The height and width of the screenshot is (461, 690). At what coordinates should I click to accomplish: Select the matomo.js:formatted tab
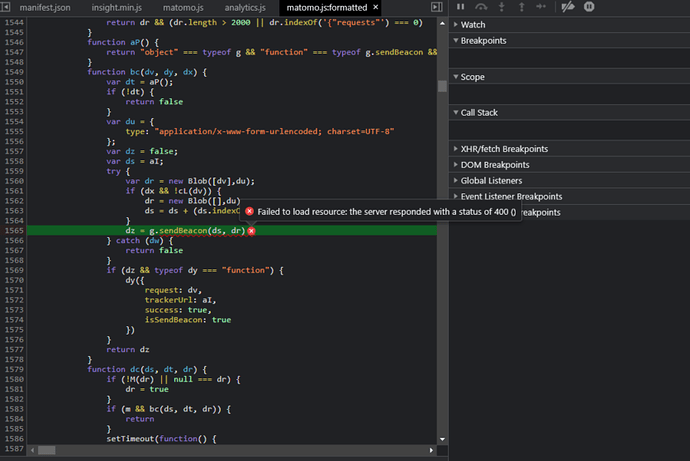(x=327, y=7)
